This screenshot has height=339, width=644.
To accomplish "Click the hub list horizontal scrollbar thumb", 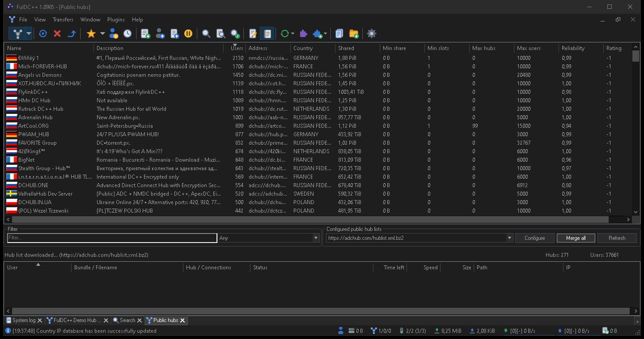I will [310, 219].
